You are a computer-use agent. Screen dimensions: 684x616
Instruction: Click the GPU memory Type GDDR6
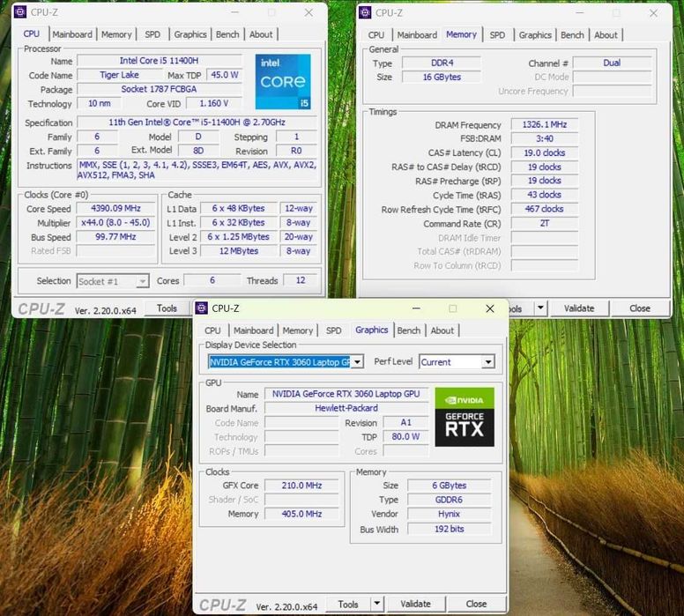pyautogui.click(x=449, y=500)
